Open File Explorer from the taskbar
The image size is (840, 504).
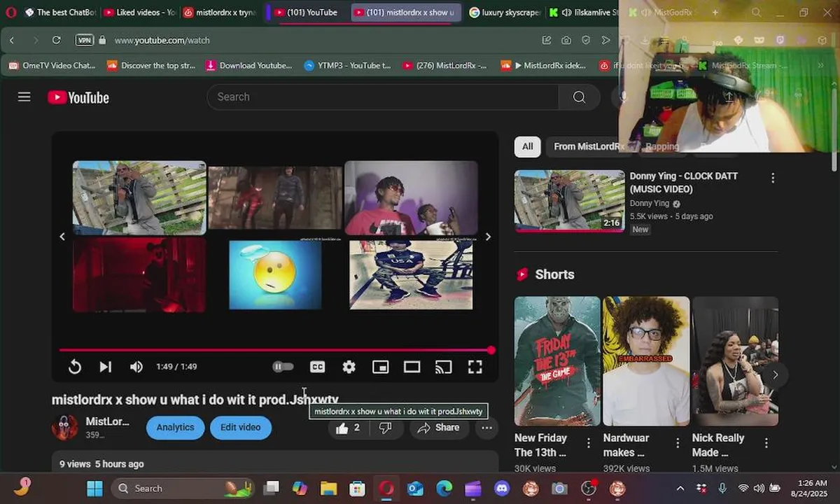[x=329, y=489]
